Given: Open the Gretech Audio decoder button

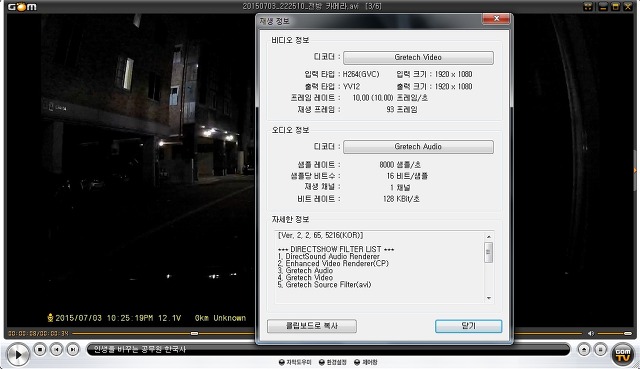Looking at the screenshot, I should pos(418,147).
